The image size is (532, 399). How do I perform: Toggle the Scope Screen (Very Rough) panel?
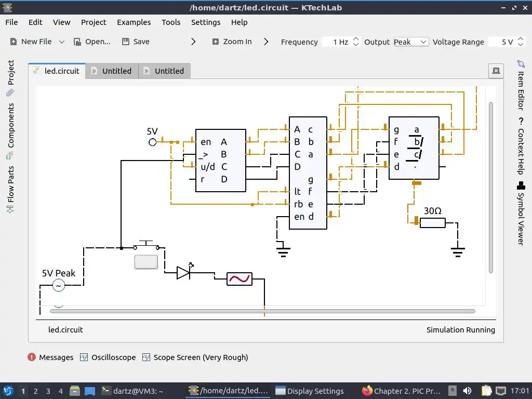195,357
